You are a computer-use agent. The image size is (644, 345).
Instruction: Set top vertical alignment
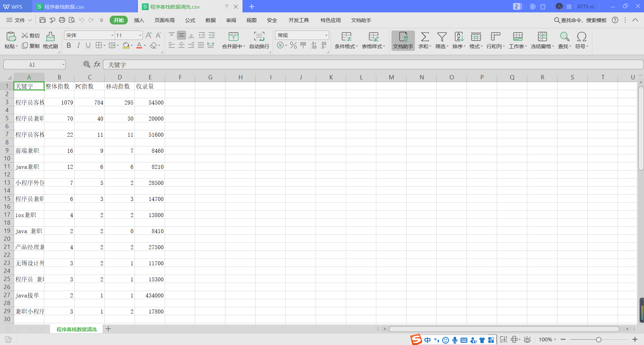(x=172, y=35)
